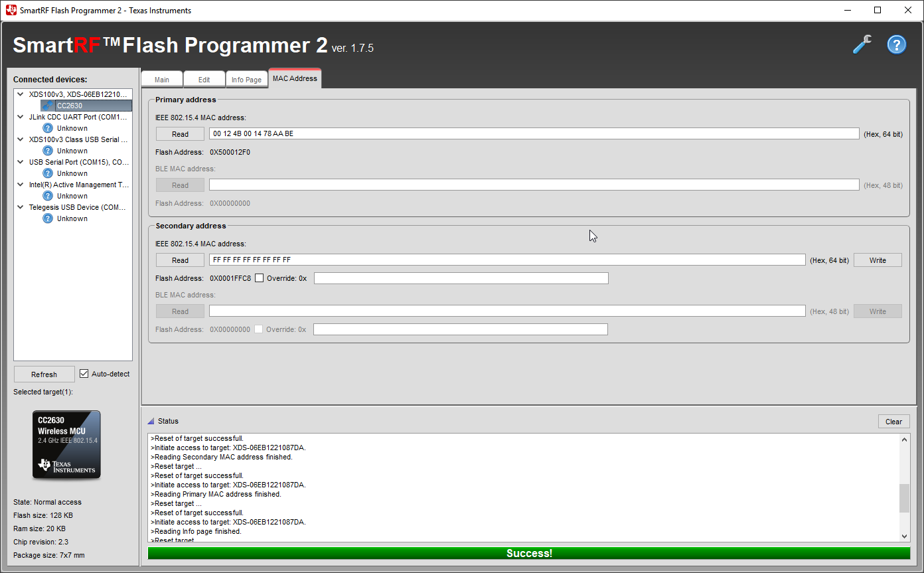Collapse the JLink CDC UART Port node
This screenshot has height=573, width=924.
pyautogui.click(x=21, y=117)
